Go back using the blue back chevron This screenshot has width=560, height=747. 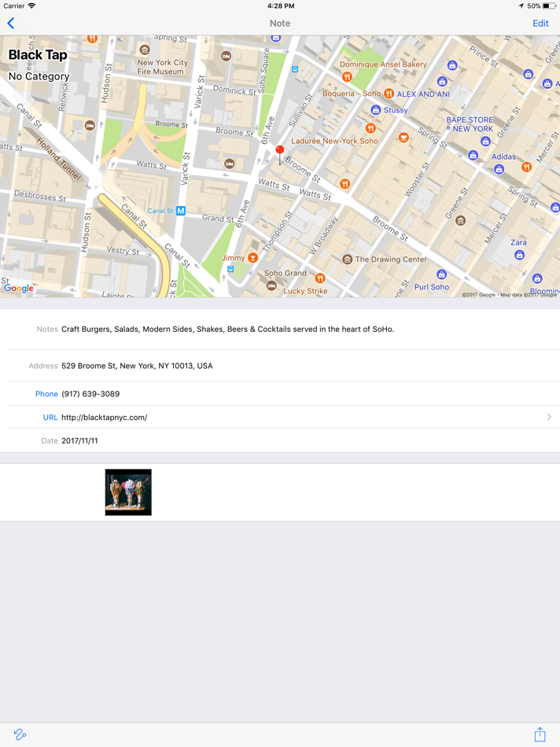tap(11, 24)
